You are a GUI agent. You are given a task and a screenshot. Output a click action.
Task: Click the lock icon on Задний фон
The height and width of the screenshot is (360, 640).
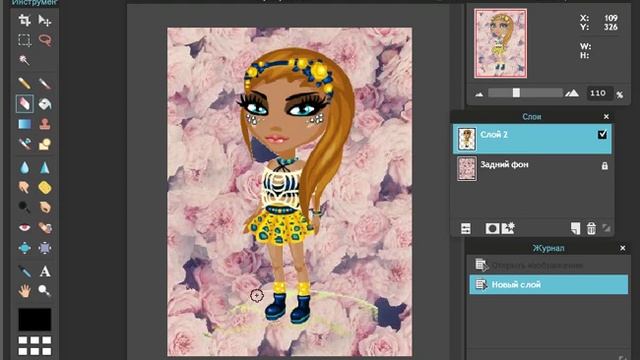(604, 166)
